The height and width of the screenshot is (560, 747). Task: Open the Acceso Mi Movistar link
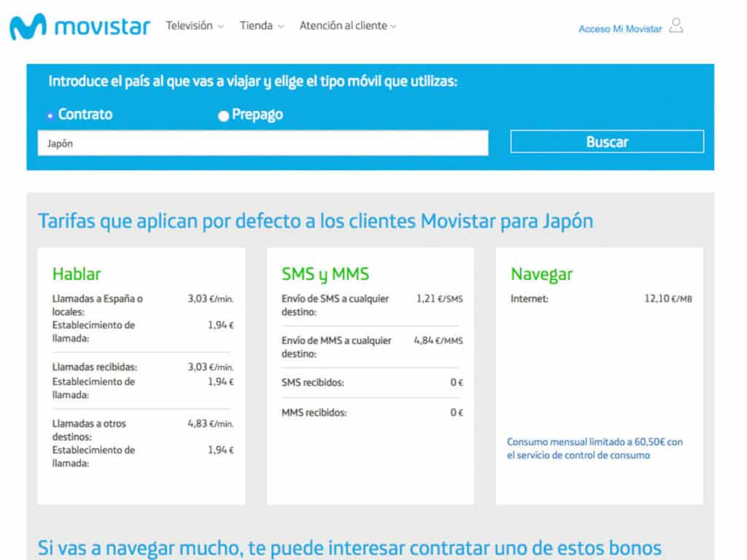[x=620, y=29]
